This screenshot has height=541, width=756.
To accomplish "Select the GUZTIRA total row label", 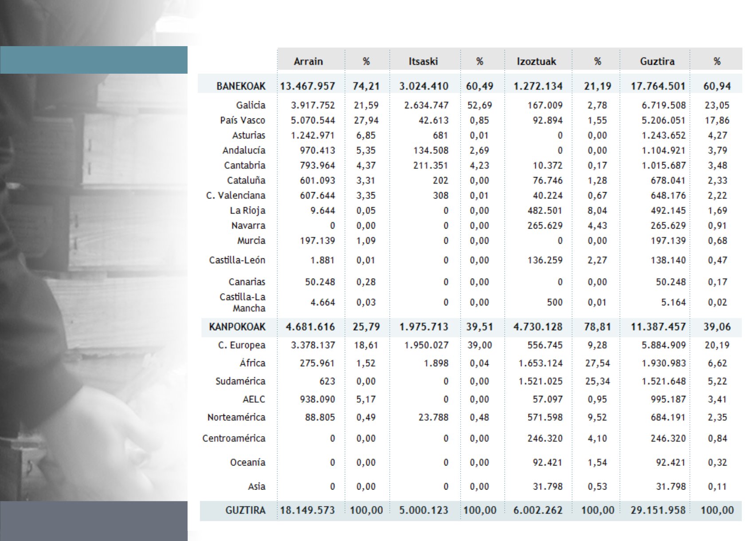I will tap(245, 510).
